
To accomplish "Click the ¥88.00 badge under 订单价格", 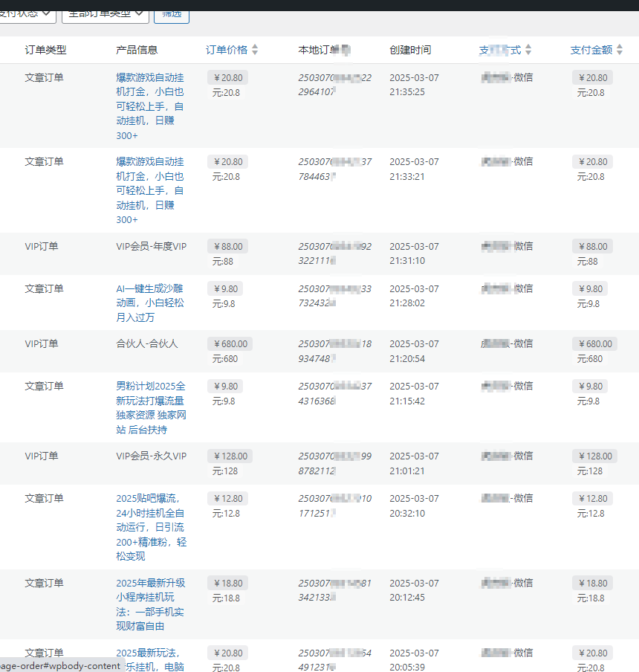I will (228, 247).
